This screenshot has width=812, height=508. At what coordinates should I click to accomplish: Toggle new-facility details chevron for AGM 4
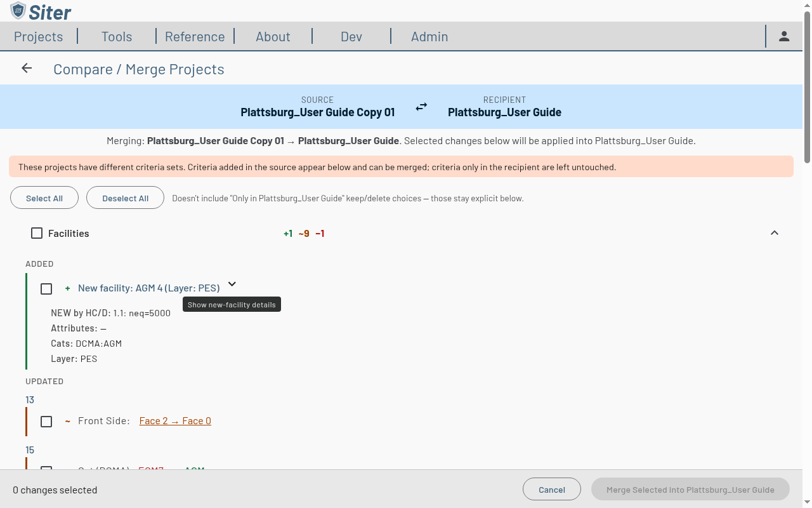pos(232,284)
